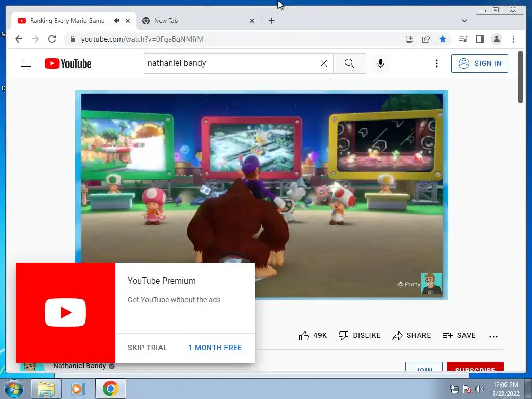Click the Chrome taskbar icon
The height and width of the screenshot is (399, 532).
[111, 389]
